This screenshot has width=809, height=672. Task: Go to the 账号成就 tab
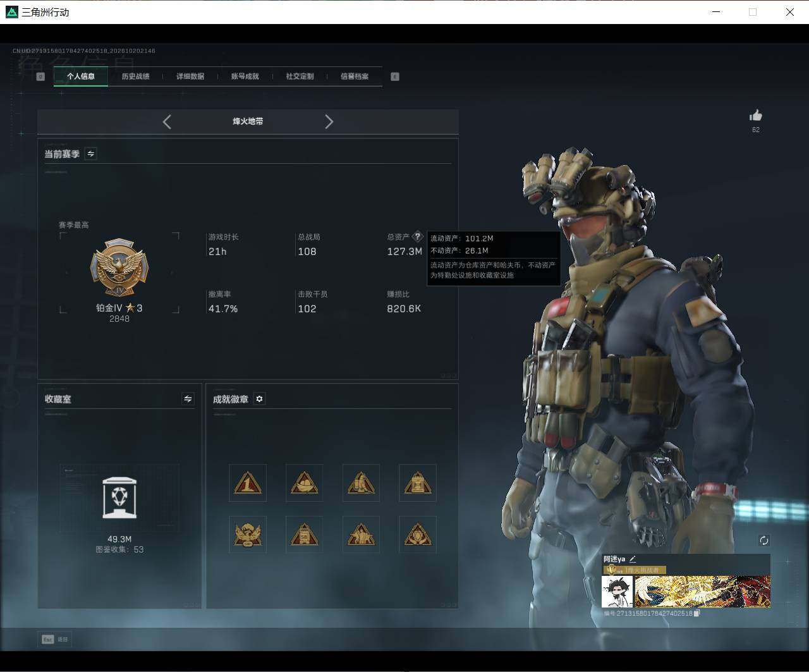click(245, 76)
